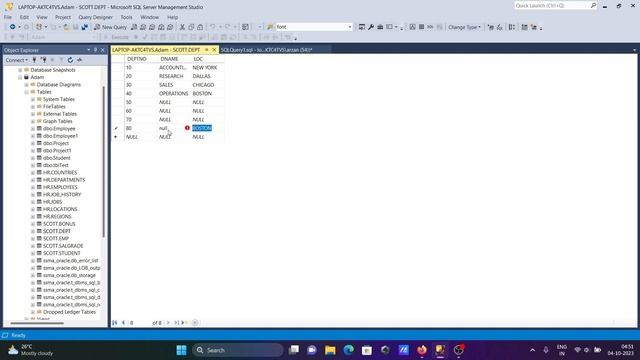This screenshot has height=360, width=640.
Task: Click the New Query toolbar button
Action: tap(110, 27)
